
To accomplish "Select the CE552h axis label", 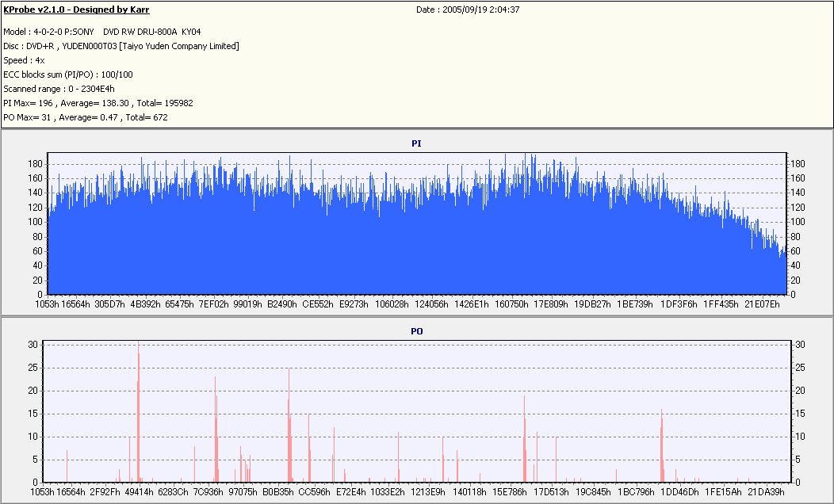I will click(x=318, y=304).
